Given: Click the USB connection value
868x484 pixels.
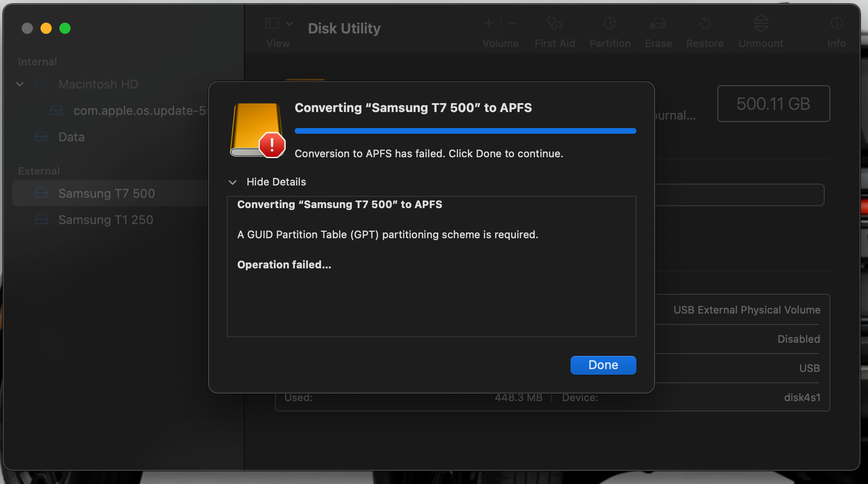Looking at the screenshot, I should pos(810,368).
